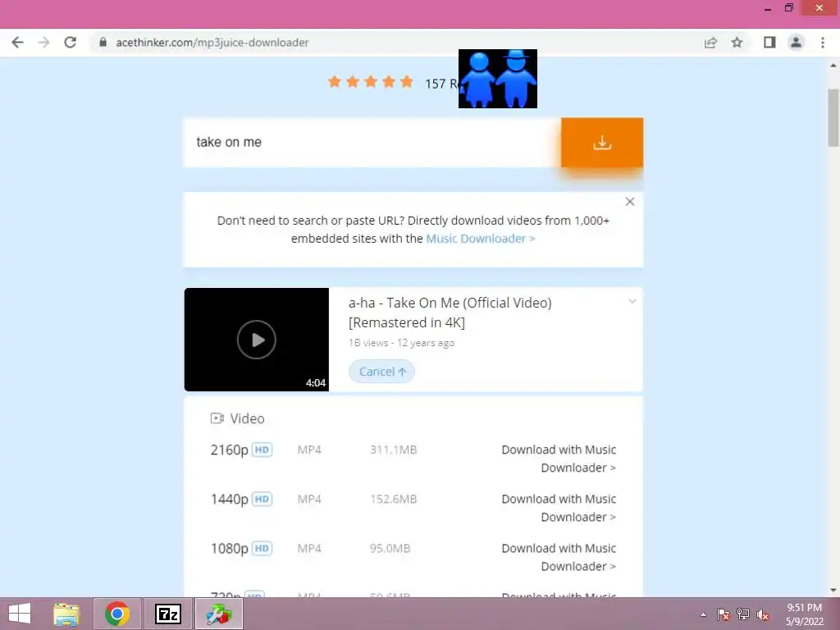Image resolution: width=840 pixels, height=630 pixels.
Task: Click the HD badge on the 2160p row
Action: (262, 450)
